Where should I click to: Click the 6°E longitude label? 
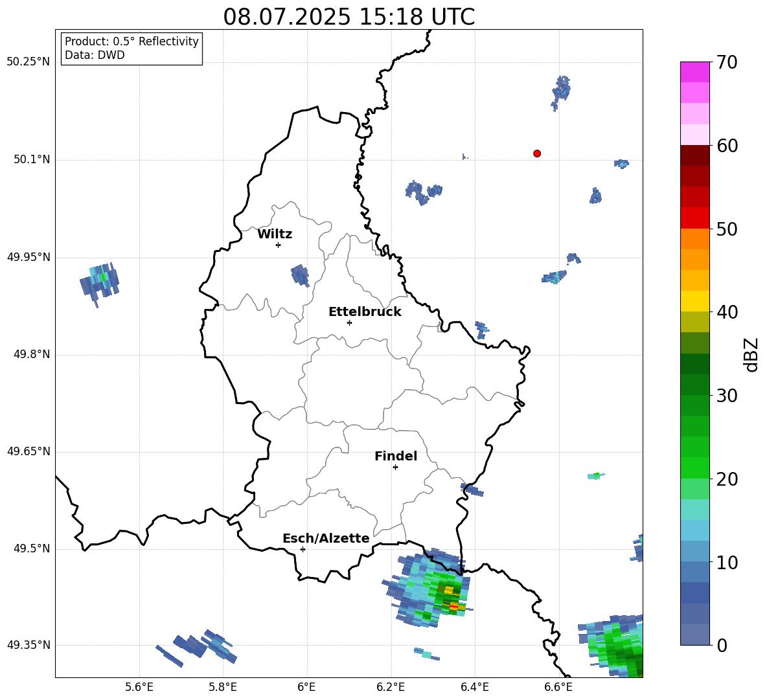click(x=306, y=687)
